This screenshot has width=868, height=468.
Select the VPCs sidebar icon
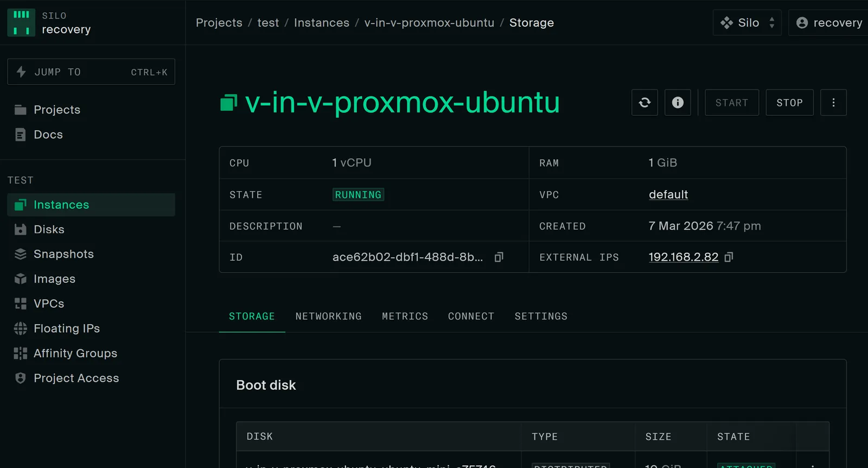click(20, 303)
